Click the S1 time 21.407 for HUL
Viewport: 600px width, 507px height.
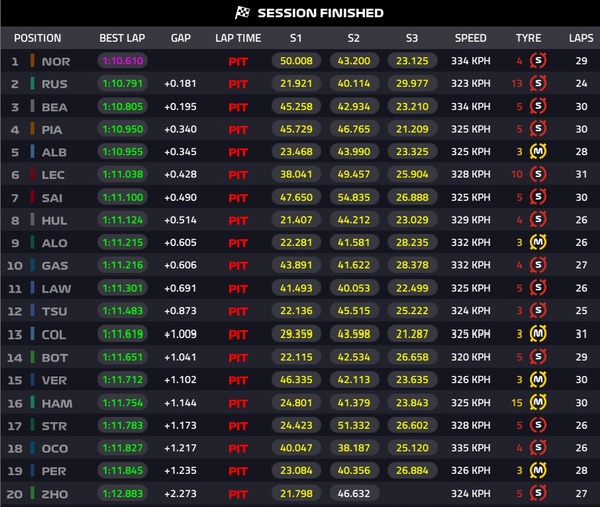(297, 220)
